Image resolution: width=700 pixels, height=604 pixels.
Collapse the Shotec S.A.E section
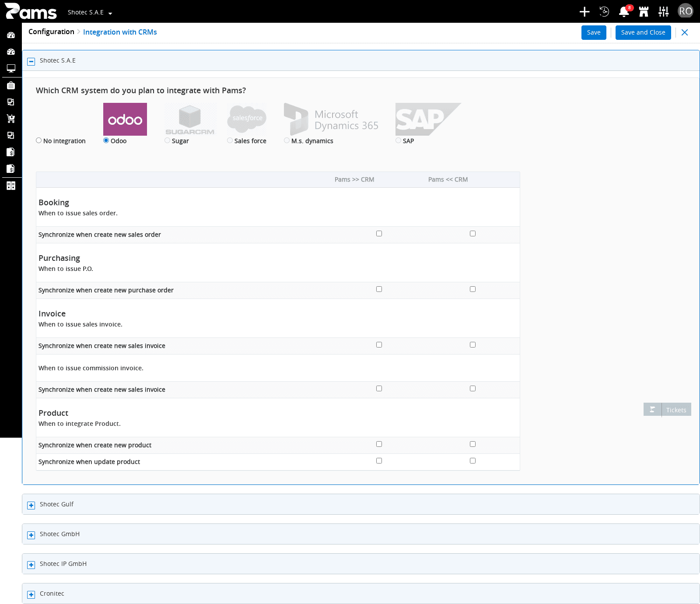(31, 62)
